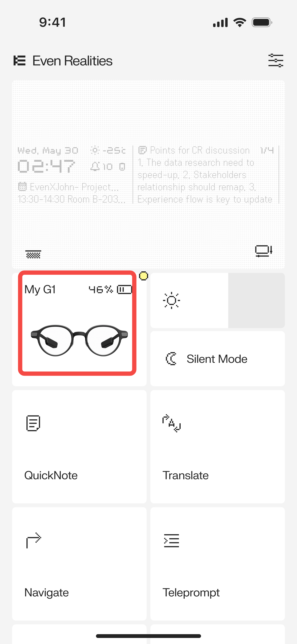Open the Translate tile

point(218,447)
